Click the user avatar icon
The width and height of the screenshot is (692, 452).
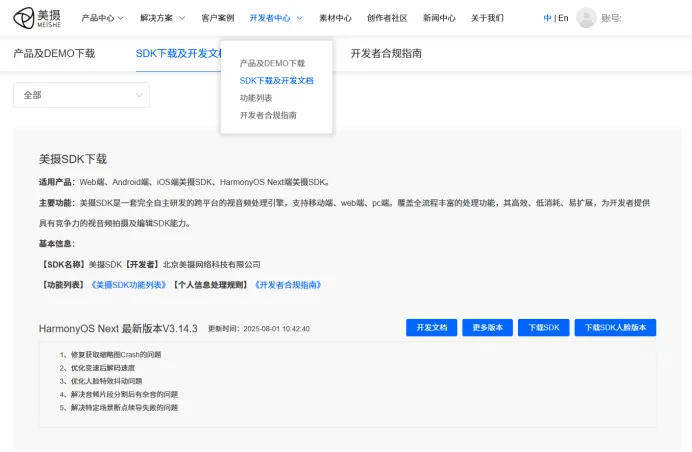click(586, 18)
